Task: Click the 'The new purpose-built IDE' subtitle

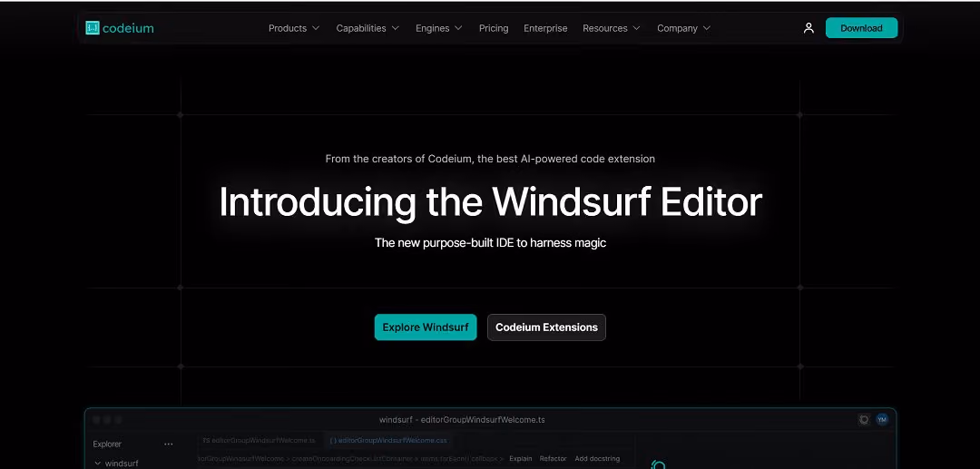Action: click(490, 242)
